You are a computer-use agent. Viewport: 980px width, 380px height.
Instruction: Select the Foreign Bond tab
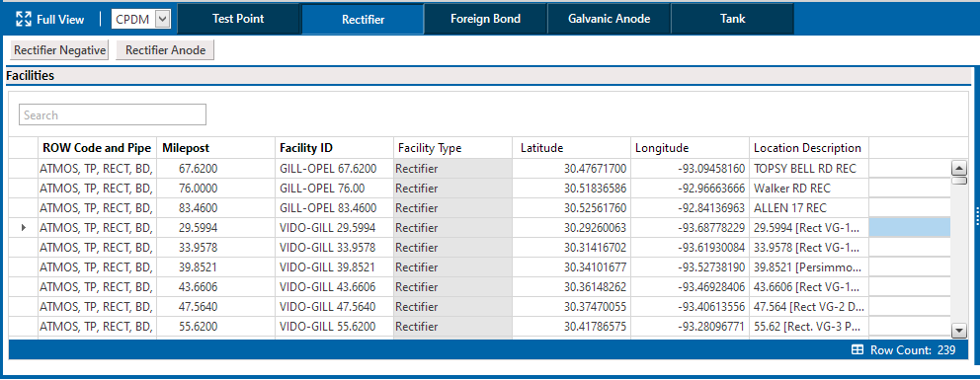(486, 19)
